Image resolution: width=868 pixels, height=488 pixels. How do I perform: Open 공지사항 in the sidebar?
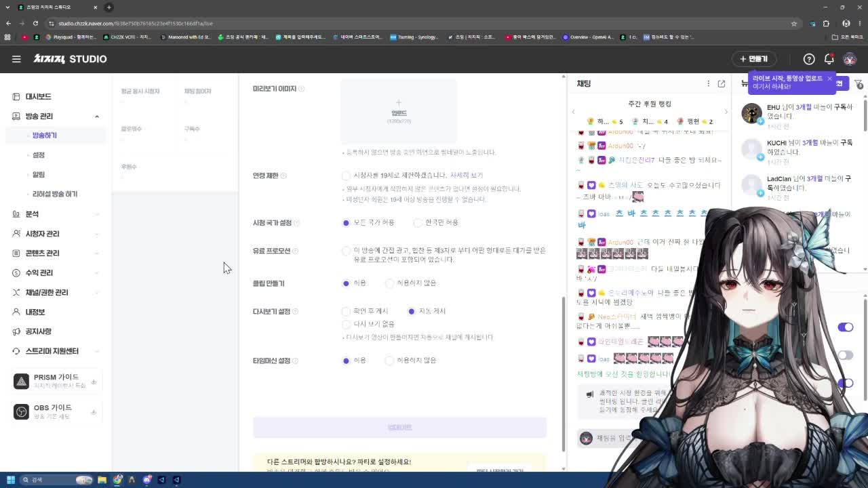pos(38,331)
